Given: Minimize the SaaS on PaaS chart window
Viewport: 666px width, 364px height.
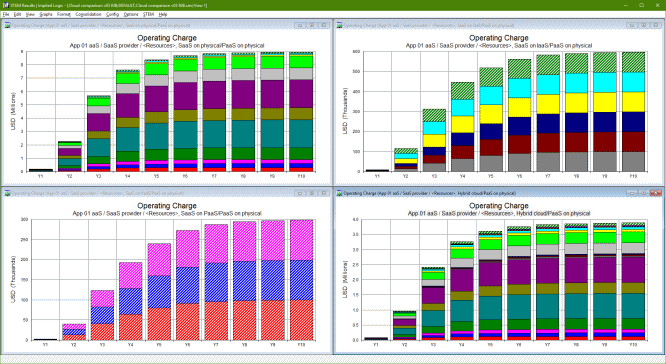Looking at the screenshot, I should coord(299,193).
